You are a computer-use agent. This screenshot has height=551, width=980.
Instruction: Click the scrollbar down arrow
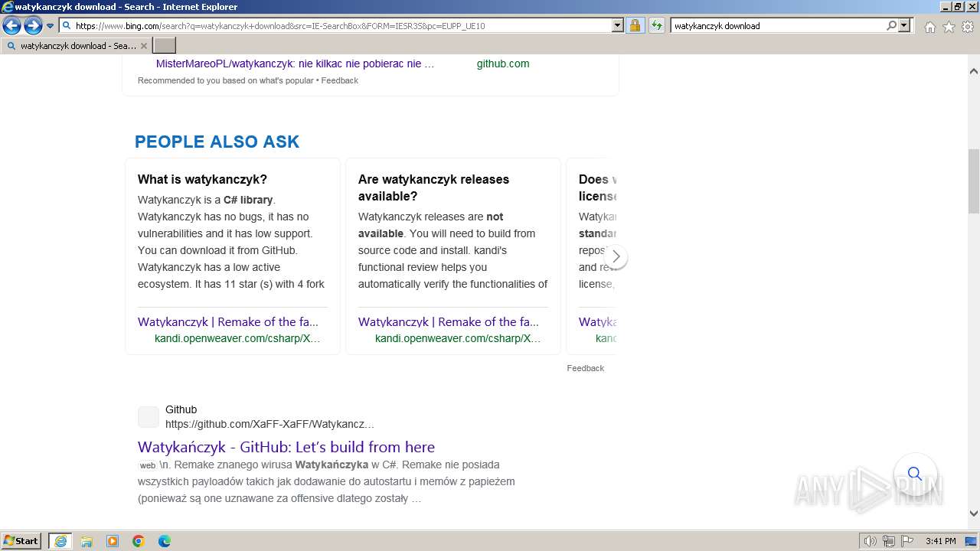click(974, 514)
